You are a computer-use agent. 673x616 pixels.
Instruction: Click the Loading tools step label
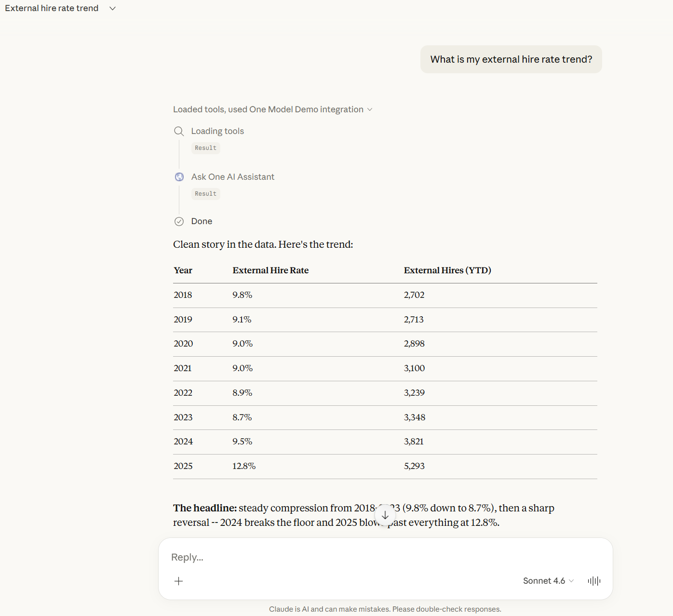tap(217, 131)
